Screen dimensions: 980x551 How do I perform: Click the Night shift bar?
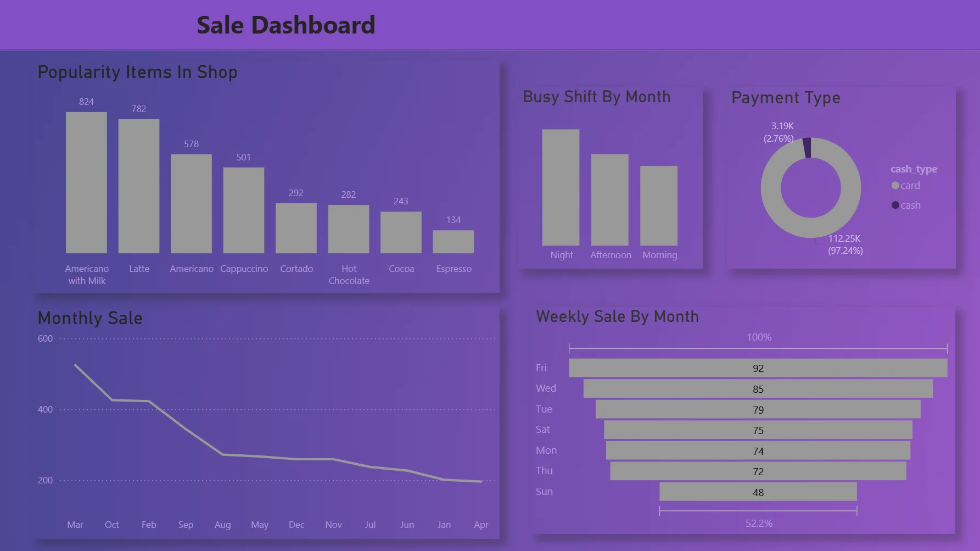pos(561,190)
